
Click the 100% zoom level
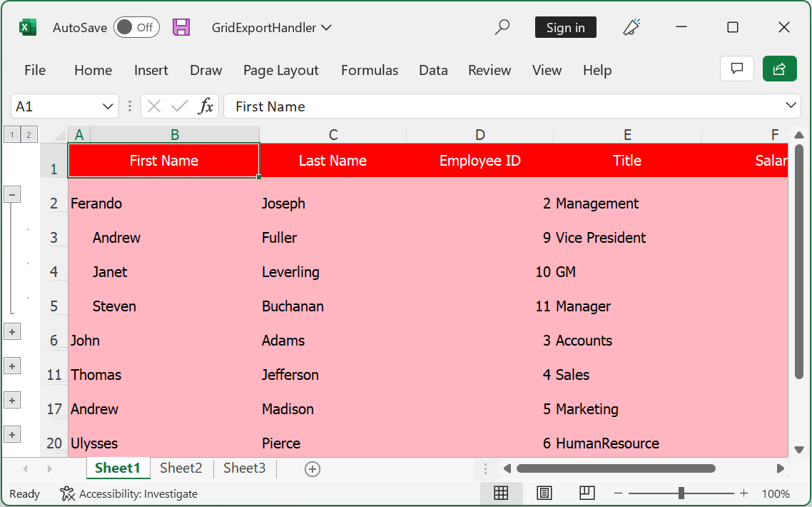point(775,493)
